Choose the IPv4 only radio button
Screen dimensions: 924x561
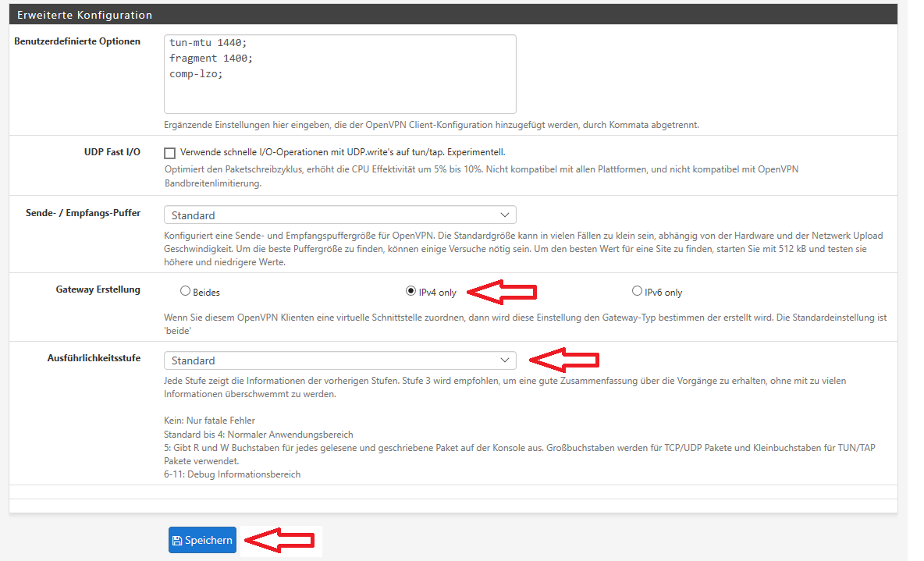pos(410,292)
